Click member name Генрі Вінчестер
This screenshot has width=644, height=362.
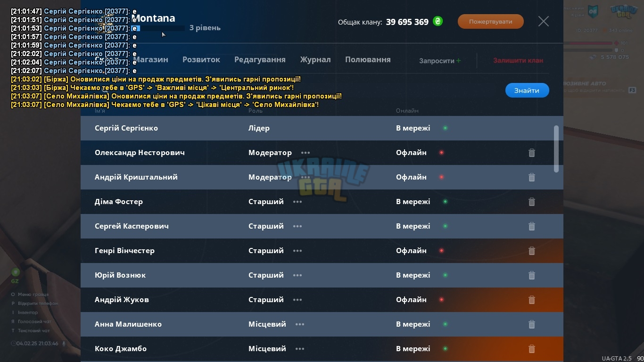[x=124, y=251]
